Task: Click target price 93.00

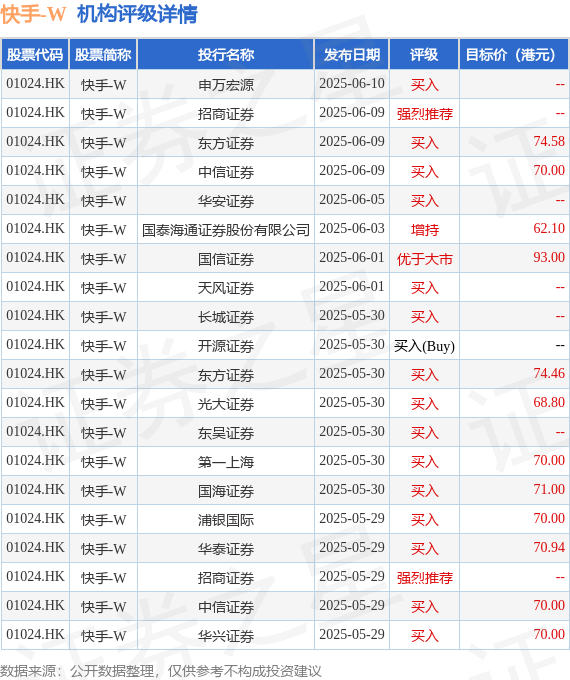Action: pyautogui.click(x=549, y=257)
